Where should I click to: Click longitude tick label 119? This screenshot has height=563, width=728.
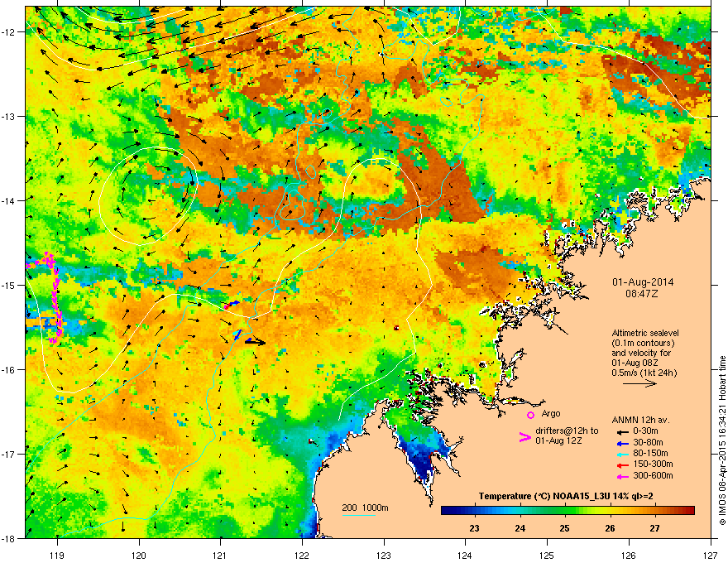coord(57,555)
